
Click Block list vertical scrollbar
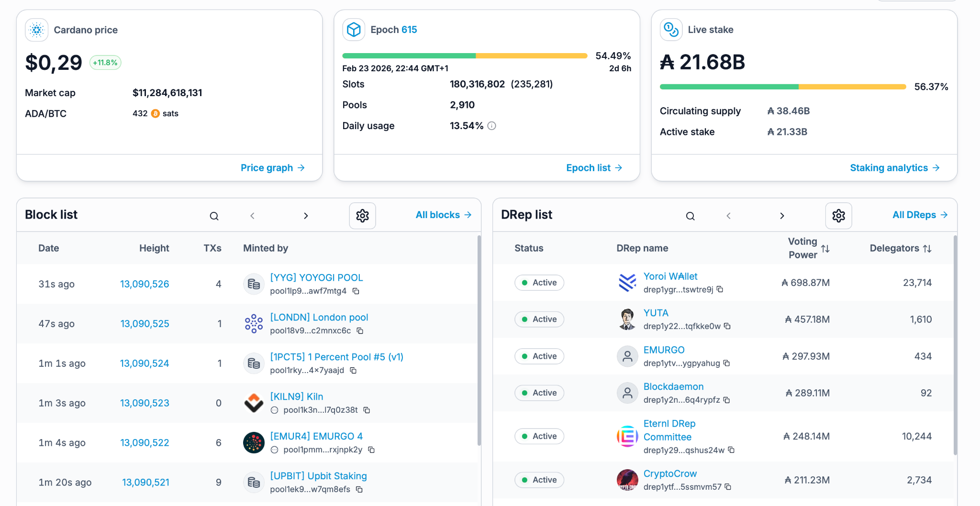pos(479,341)
